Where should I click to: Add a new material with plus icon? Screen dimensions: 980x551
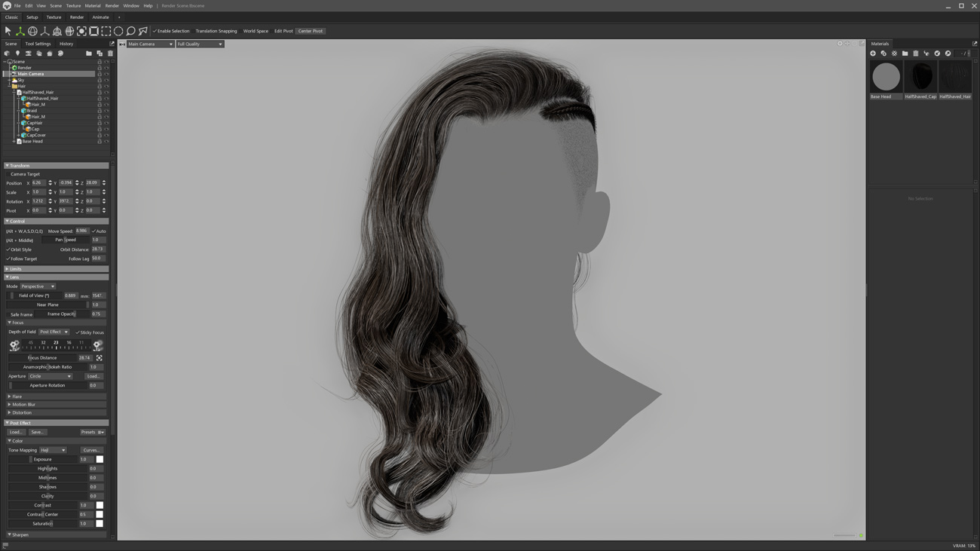tap(873, 54)
